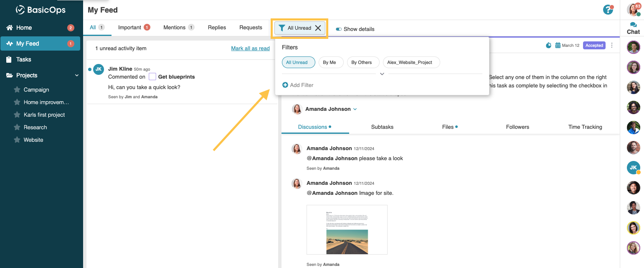Clear the All Unread filter with X
The height and width of the screenshot is (268, 644).
[318, 28]
